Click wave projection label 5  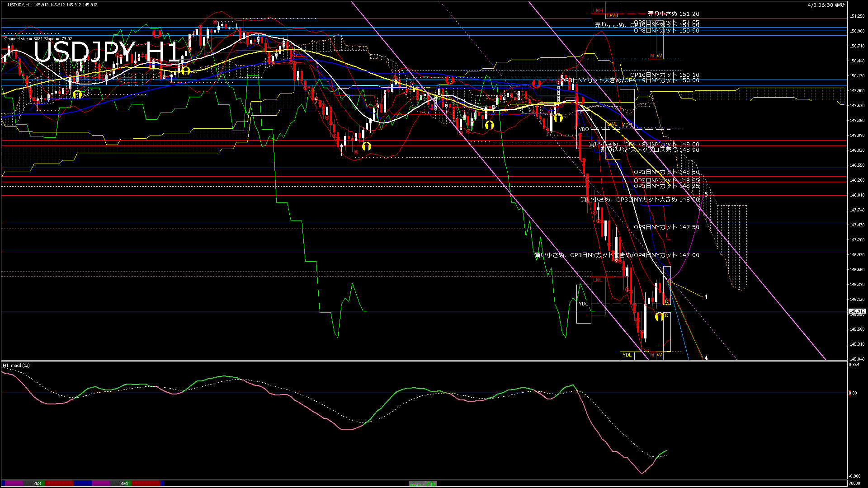(x=706, y=194)
